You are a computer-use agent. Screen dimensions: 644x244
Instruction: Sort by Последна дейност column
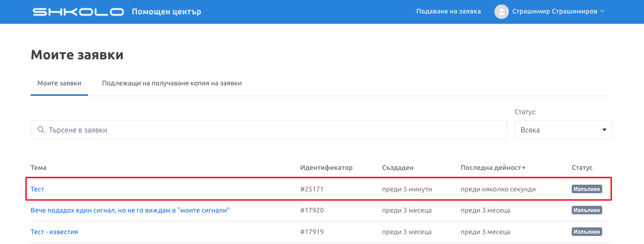click(x=492, y=168)
